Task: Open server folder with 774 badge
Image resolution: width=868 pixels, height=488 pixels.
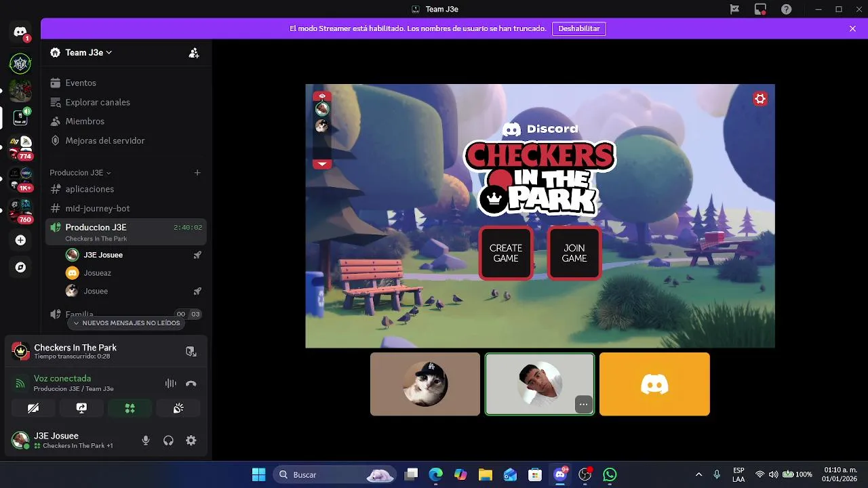Action: pyautogui.click(x=20, y=148)
